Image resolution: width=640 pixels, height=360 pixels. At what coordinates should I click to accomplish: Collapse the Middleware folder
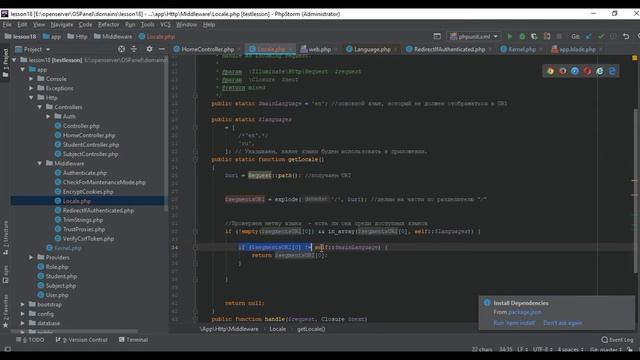pos(40,163)
